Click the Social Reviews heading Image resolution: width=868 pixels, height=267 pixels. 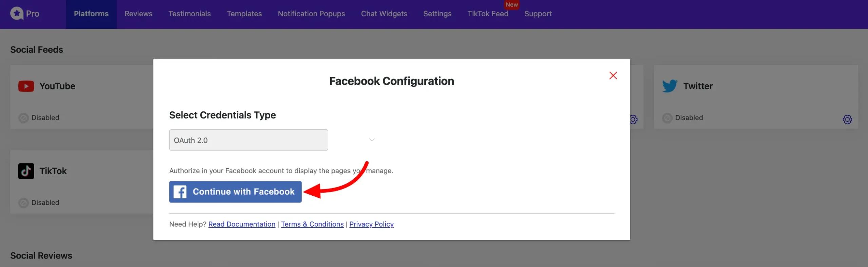tap(41, 255)
